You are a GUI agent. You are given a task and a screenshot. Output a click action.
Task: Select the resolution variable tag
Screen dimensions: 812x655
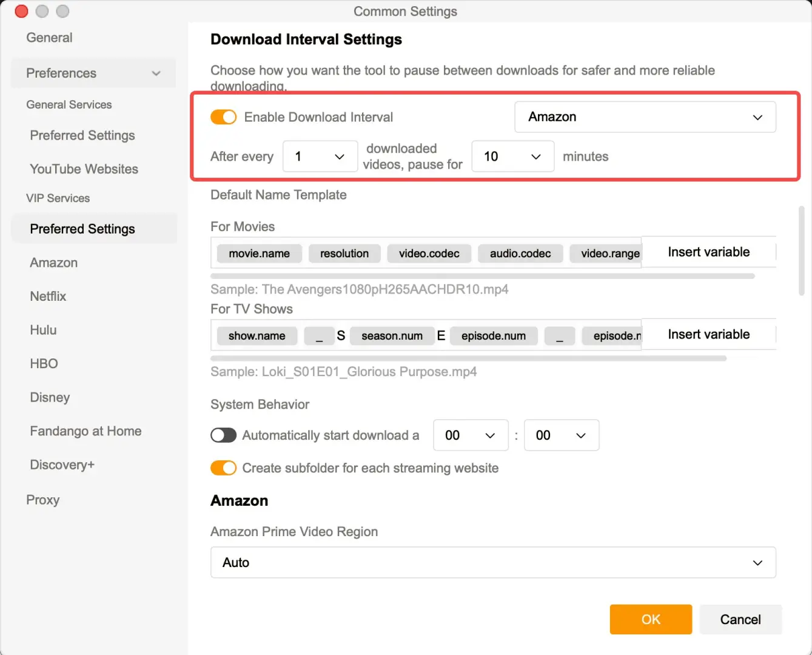(x=344, y=254)
